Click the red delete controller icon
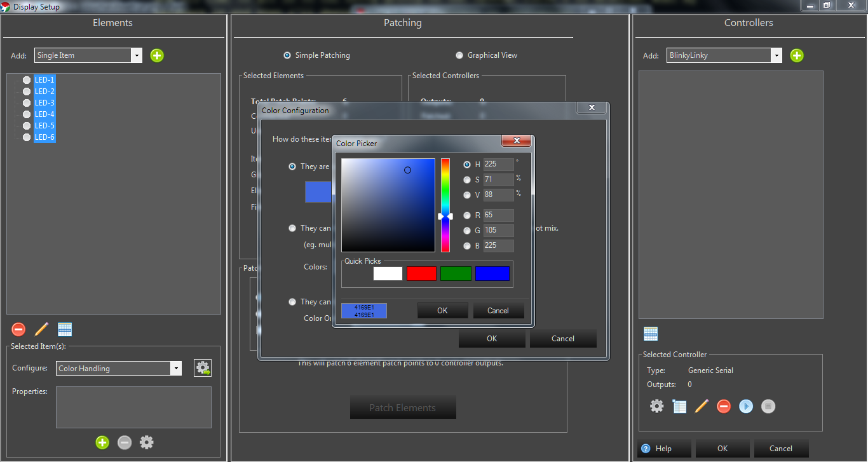This screenshot has width=868, height=462. click(x=724, y=406)
